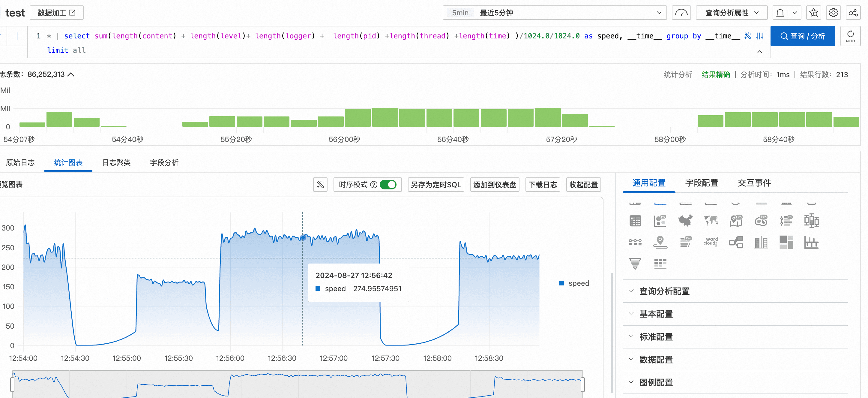Click the alert bell icon

(x=780, y=13)
